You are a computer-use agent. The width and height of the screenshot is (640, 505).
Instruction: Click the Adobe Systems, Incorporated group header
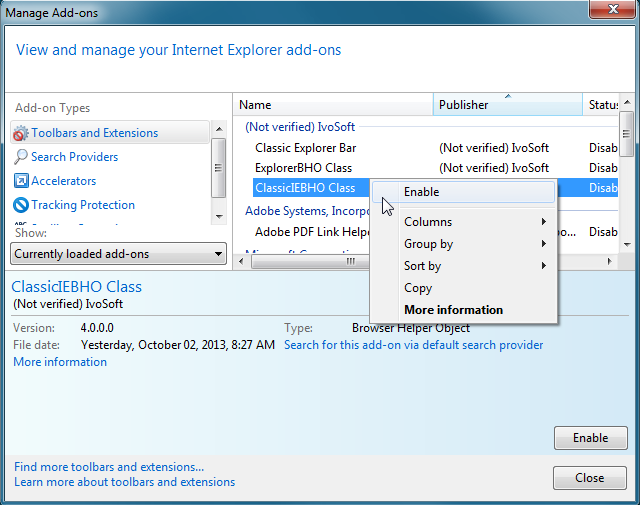click(307, 211)
